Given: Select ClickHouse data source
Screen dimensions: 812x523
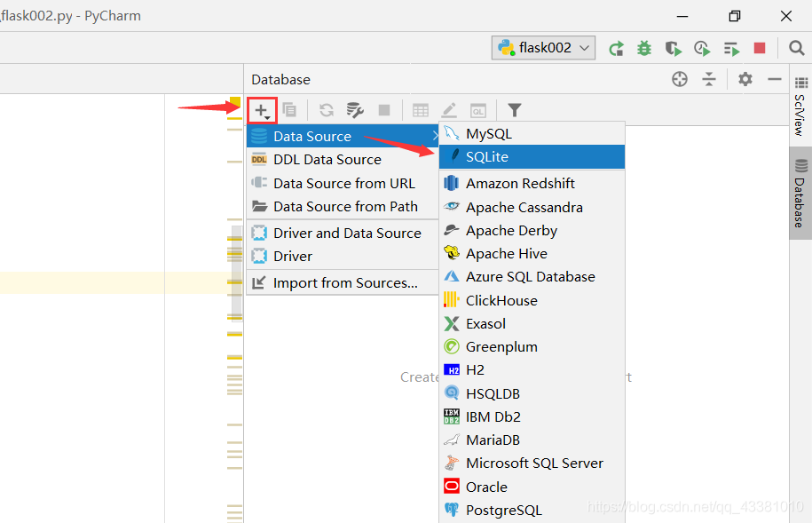Looking at the screenshot, I should (x=532, y=301).
